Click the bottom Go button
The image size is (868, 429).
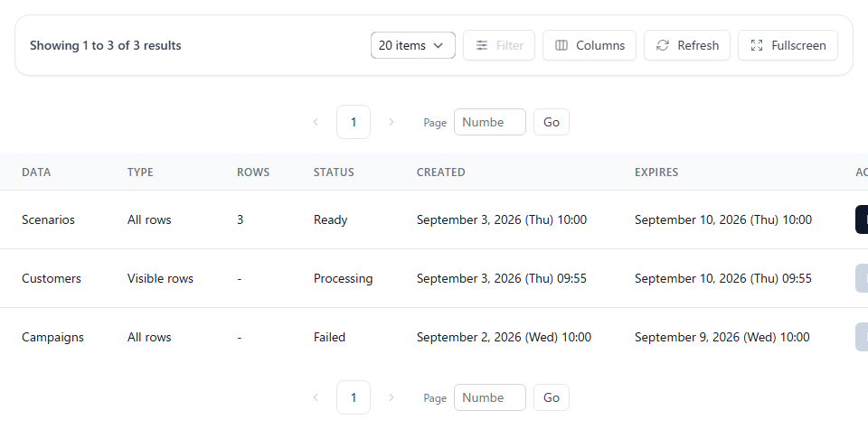552,397
